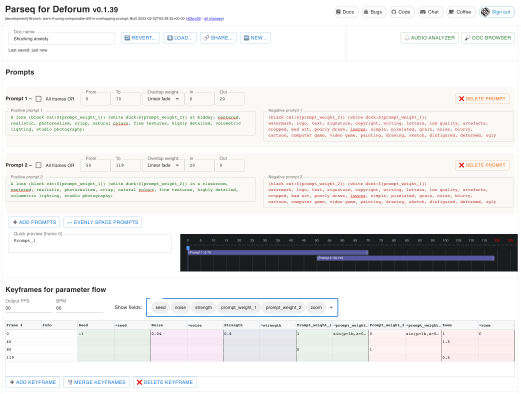Open Prompt 1 Overlap weight dropdown
521x394 pixels.
(163, 99)
